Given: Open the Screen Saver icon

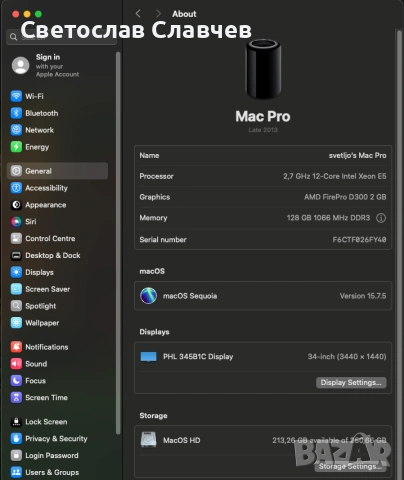Looking at the screenshot, I should [16, 289].
